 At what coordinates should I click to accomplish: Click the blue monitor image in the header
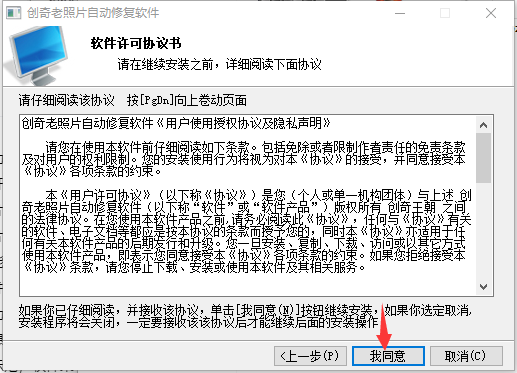(36, 55)
